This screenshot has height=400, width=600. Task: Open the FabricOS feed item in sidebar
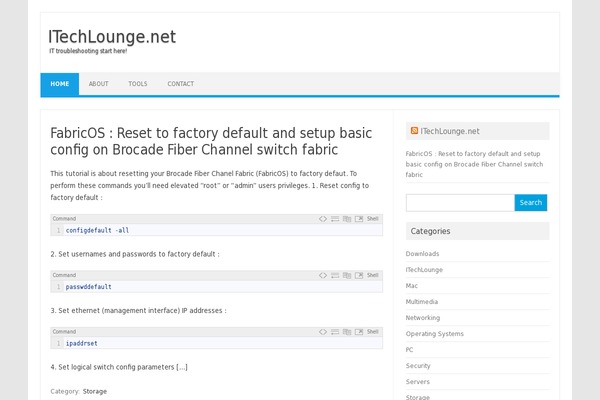point(474,164)
